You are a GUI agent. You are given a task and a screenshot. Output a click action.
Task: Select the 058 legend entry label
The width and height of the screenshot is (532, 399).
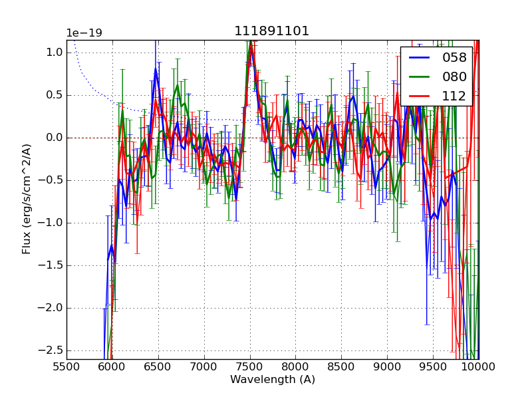[454, 57]
